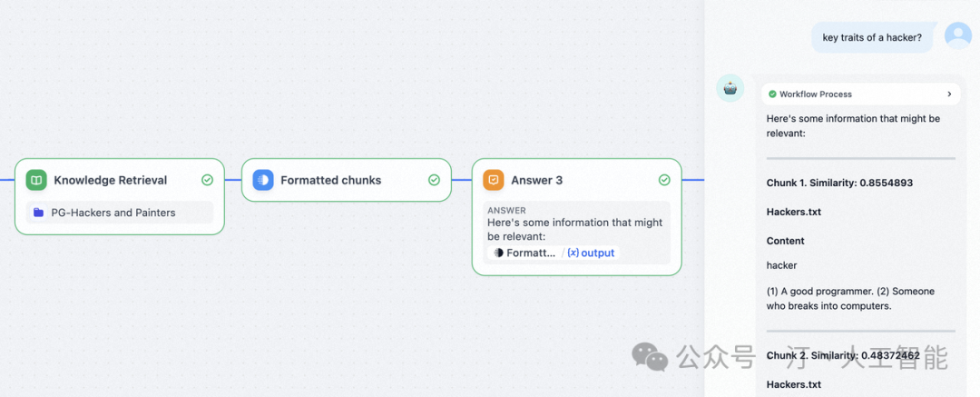The width and height of the screenshot is (980, 397).
Task: Click the Hackers.txt name under Chunk 1
Action: click(794, 212)
